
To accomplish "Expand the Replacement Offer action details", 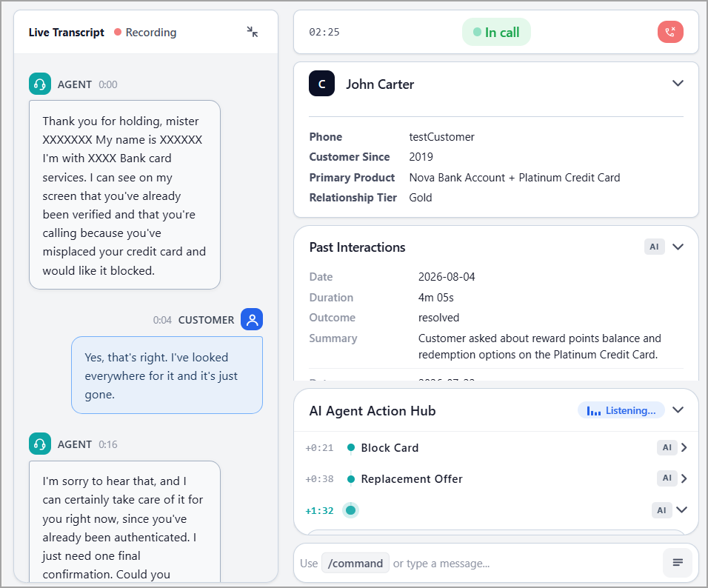I will pyautogui.click(x=684, y=478).
